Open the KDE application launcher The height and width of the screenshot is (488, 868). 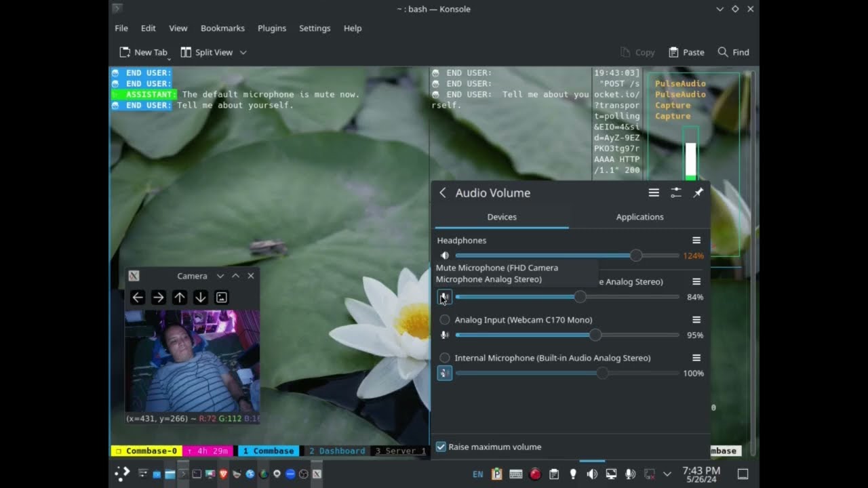click(x=122, y=474)
